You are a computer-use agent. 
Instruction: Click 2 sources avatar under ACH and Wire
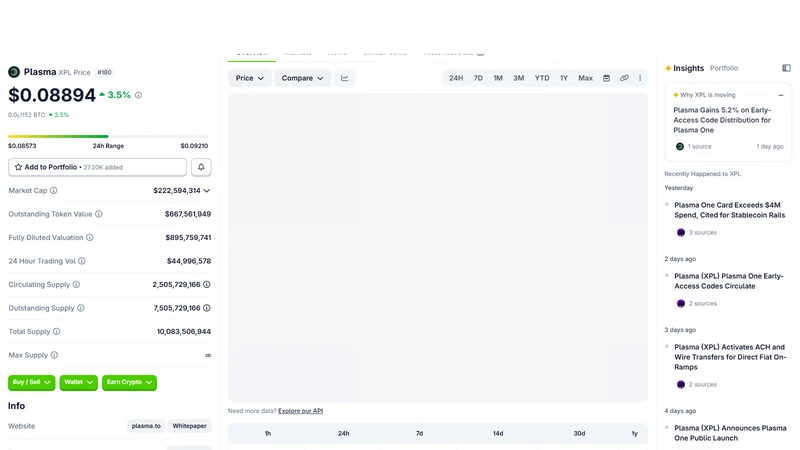(x=681, y=384)
